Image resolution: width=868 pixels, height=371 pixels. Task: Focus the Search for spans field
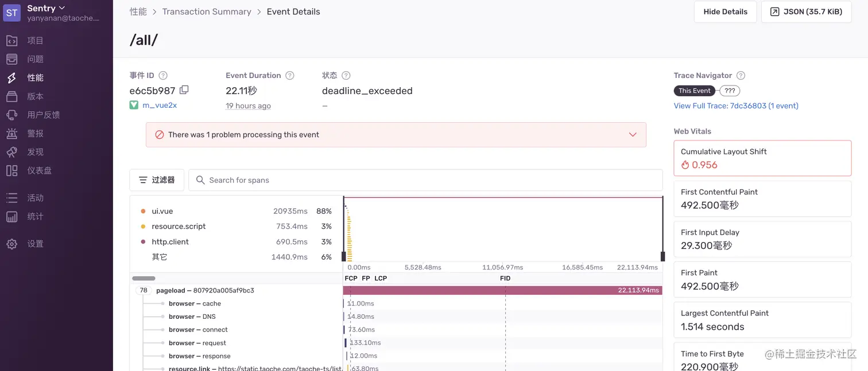pyautogui.click(x=425, y=180)
